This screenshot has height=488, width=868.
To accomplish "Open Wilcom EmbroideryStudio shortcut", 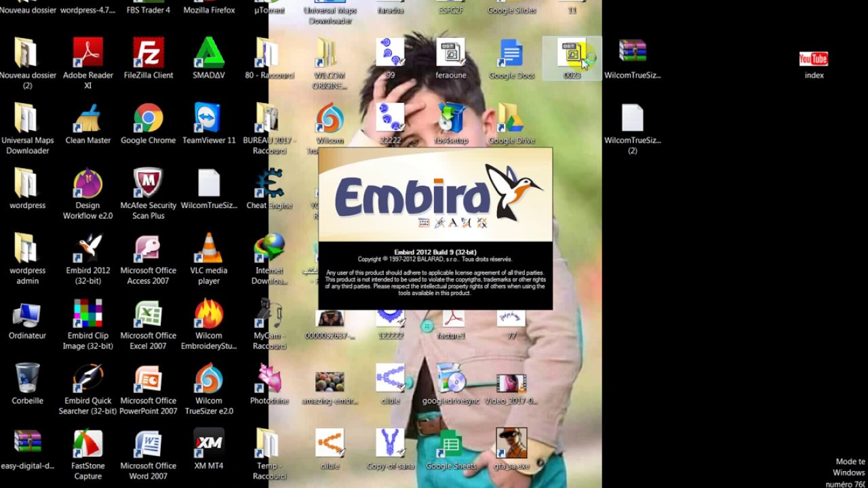I will pyautogui.click(x=209, y=325).
